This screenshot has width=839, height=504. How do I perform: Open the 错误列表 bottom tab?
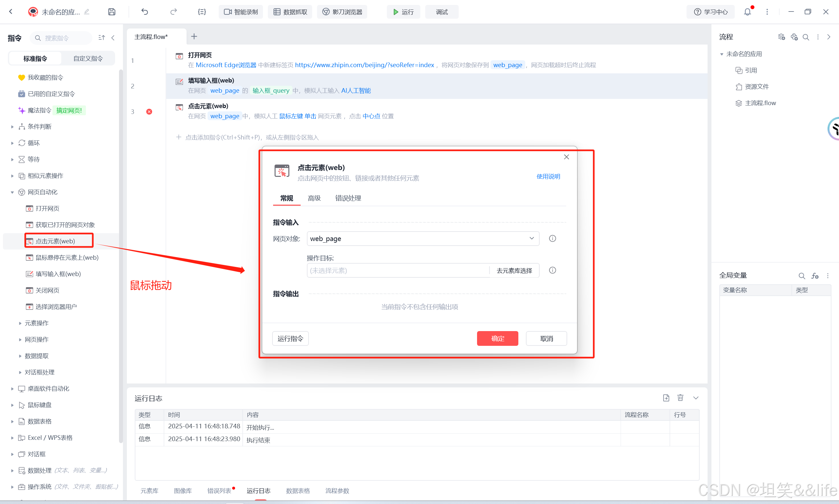point(219,491)
